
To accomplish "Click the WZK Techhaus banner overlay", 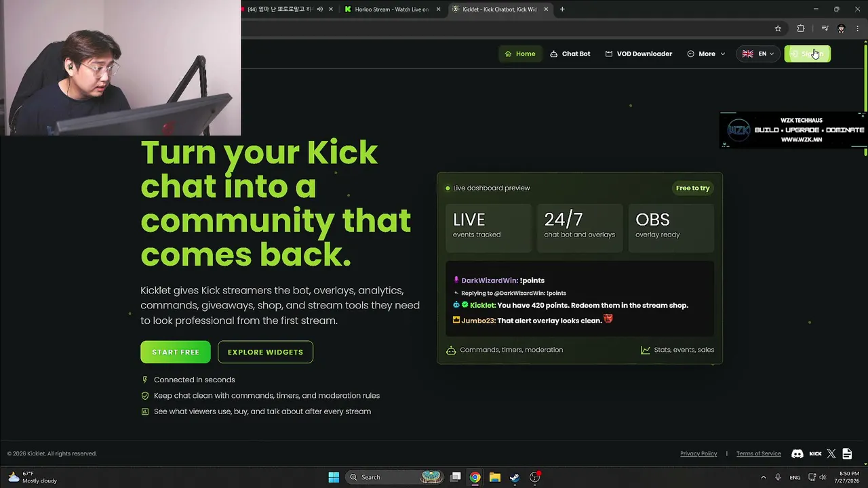I will [x=793, y=129].
